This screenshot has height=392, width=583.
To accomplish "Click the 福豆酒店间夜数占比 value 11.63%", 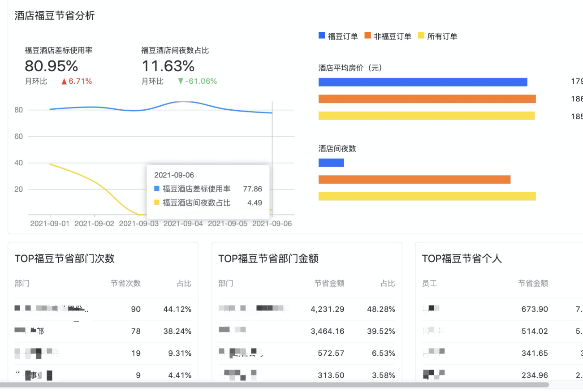I will 168,66.
